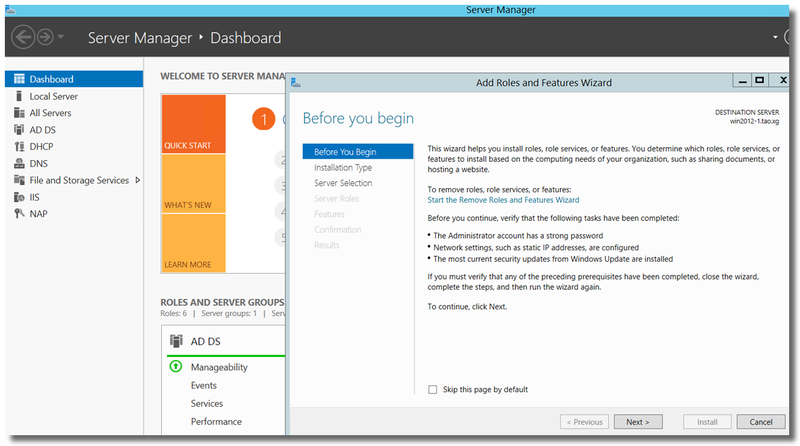Click the AD DS role tile icon
The image size is (800, 446).
point(176,341)
